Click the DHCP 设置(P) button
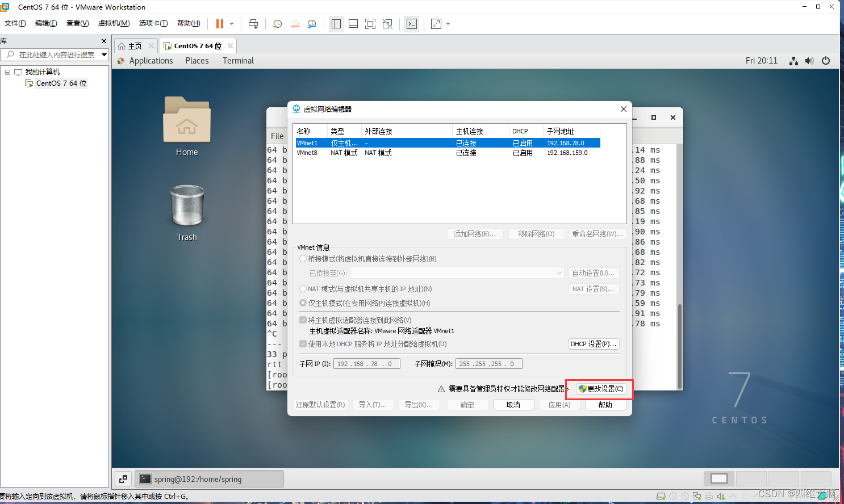 click(x=594, y=344)
